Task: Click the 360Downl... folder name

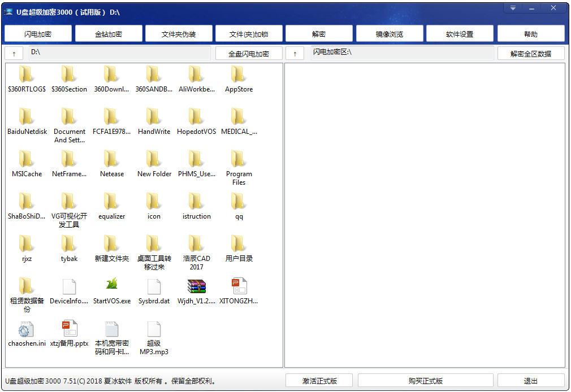Action: (111, 89)
